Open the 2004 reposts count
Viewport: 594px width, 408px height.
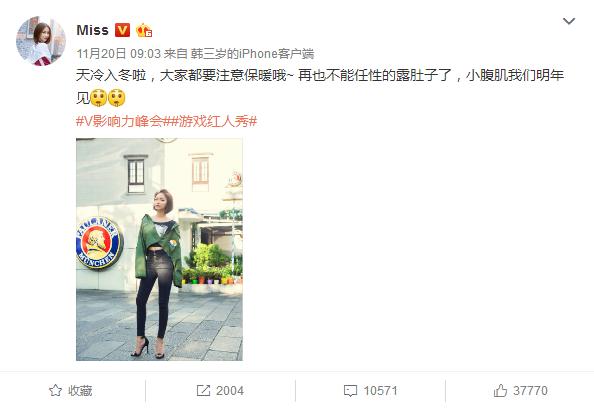(x=230, y=391)
